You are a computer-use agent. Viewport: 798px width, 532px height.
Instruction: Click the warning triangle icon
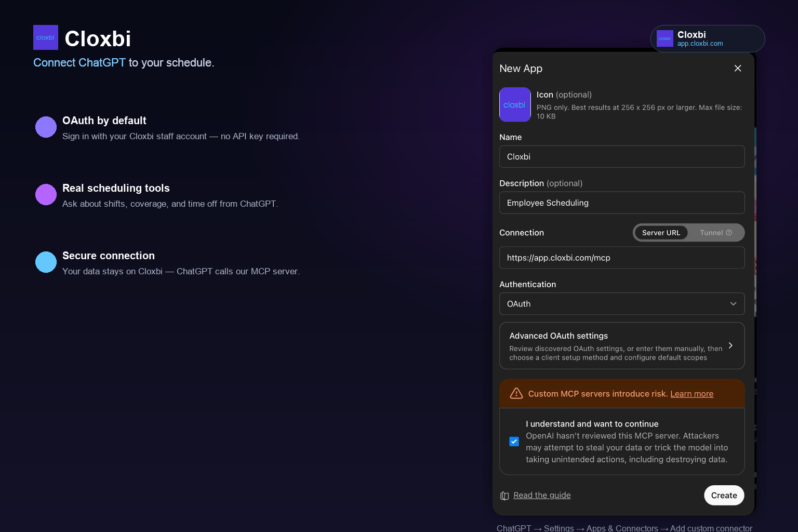point(516,393)
